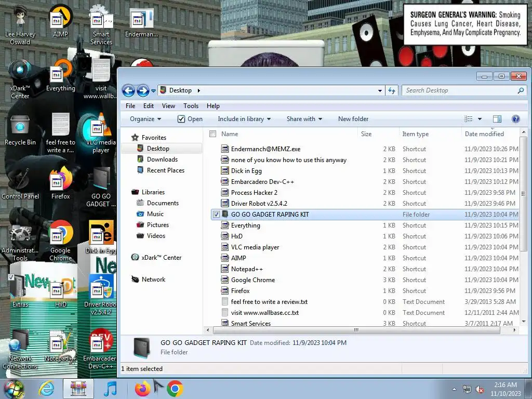The image size is (532, 399).
Task: Uncheck GO GO GADGET RAPING KIT row checkbox
Action: coord(216,215)
